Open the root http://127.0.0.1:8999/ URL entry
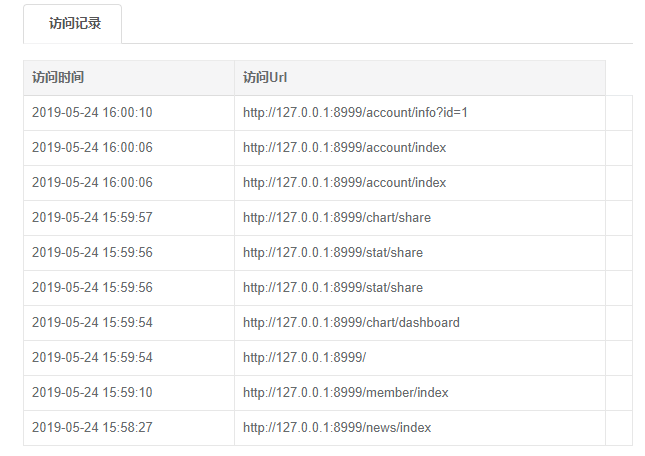Screen dimensions: 645x456 click(x=304, y=358)
